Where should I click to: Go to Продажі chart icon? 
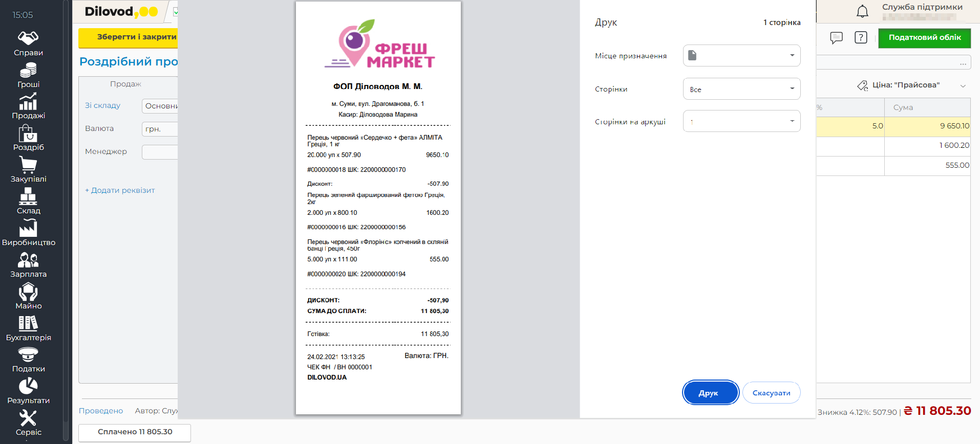28,106
